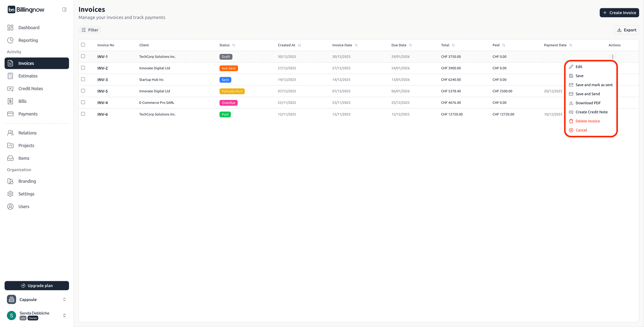Collapse the sidebar using the panel toggle icon
Screen dimensions: 644x327
coord(64,9)
